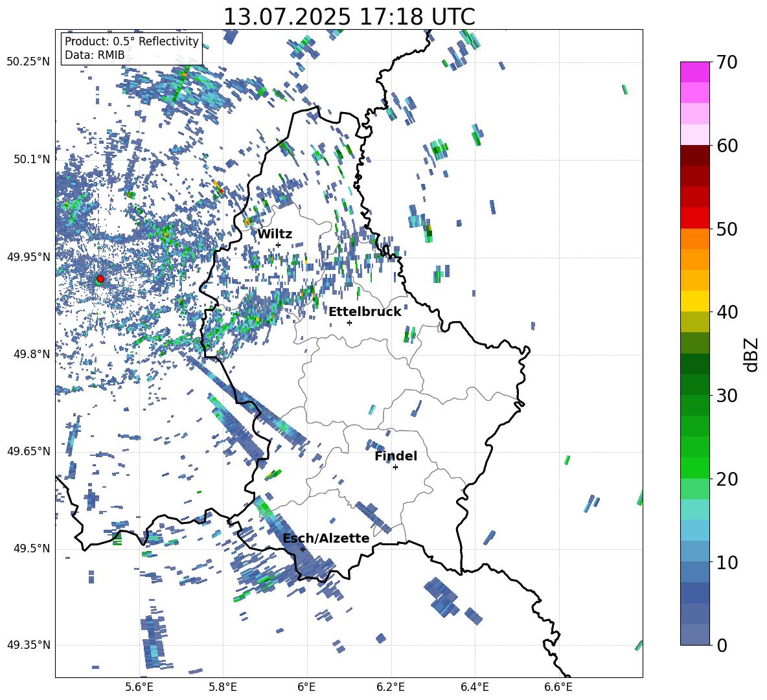Click the latitude label 49.95°N
767x700 pixels.
29,256
